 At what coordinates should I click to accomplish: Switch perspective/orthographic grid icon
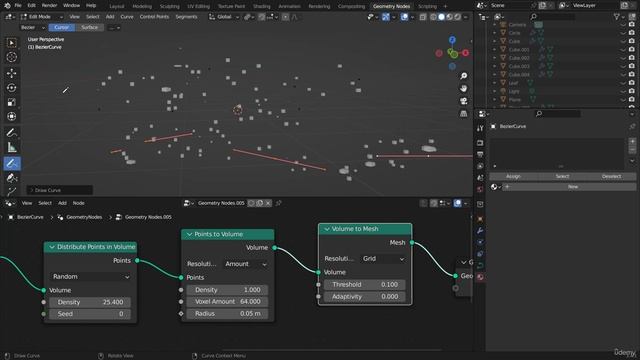coord(464,113)
